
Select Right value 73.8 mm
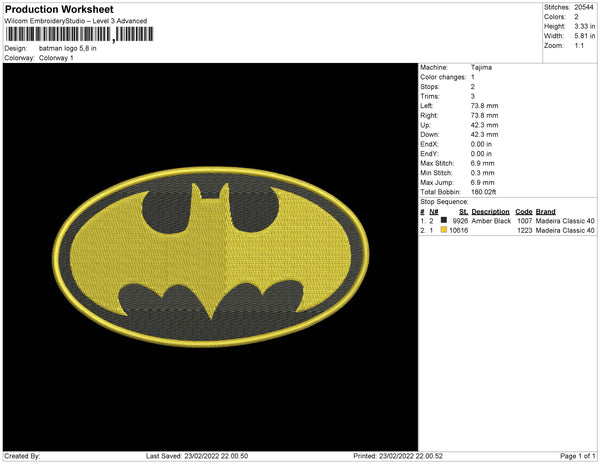484,115
